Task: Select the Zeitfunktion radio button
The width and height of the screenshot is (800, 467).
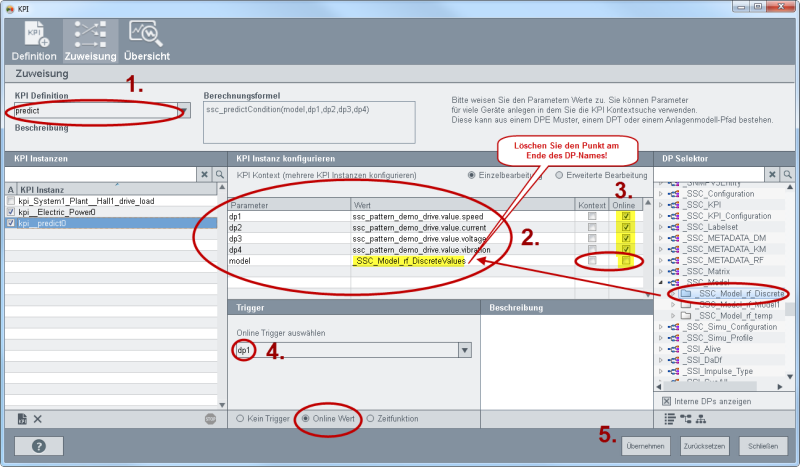Action: [370, 419]
